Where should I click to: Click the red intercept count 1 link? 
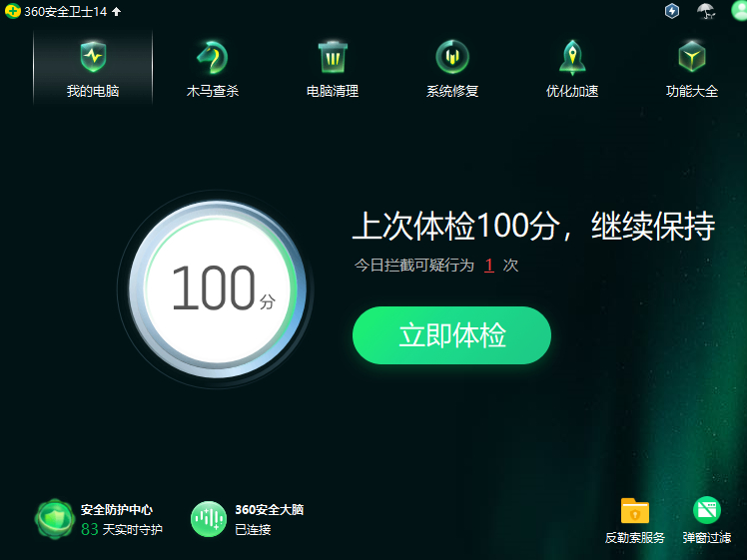point(488,266)
